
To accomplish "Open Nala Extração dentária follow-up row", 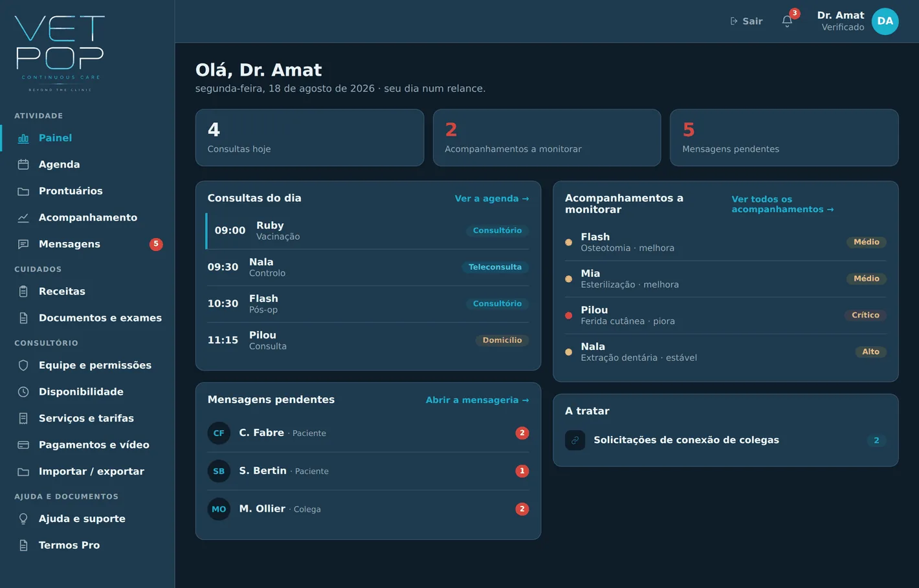I will (725, 352).
